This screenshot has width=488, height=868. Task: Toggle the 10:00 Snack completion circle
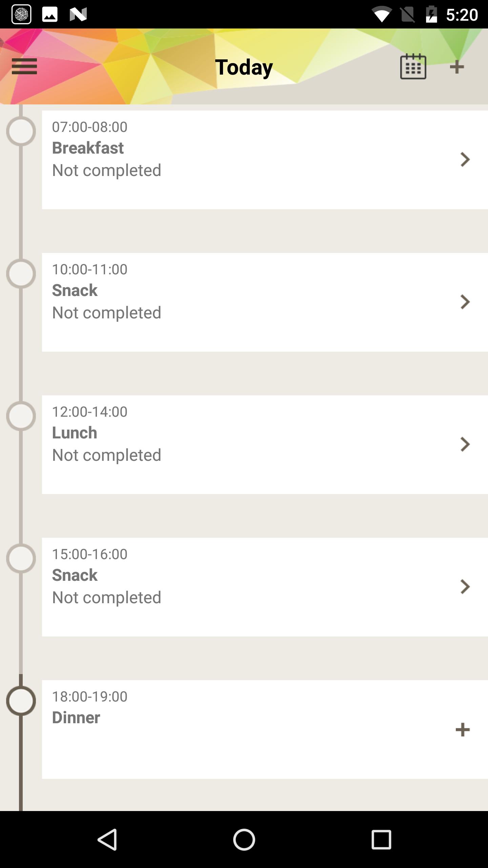21,274
